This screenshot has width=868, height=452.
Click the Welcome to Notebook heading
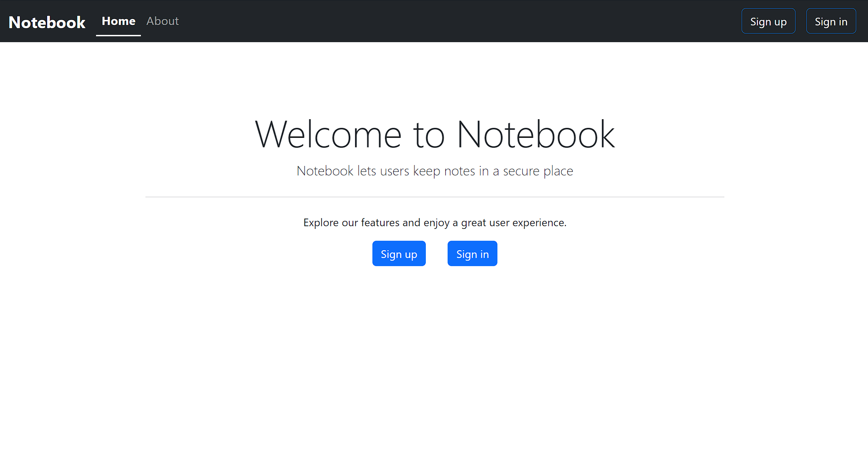(x=434, y=134)
